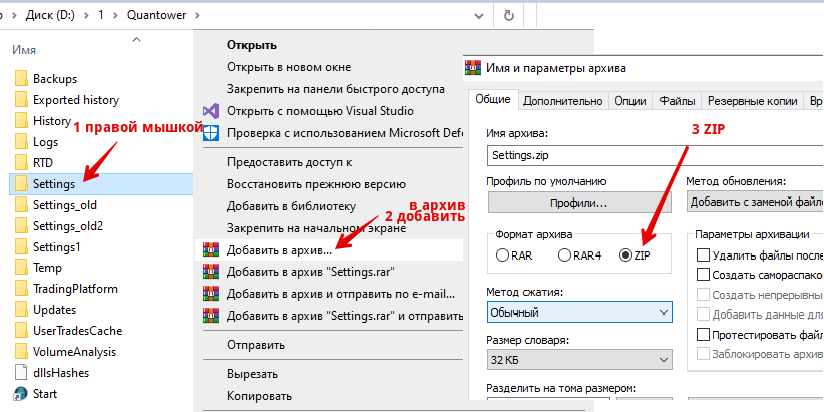This screenshot has width=824, height=412.
Task: Click the Visual Studio icon in context menu
Action: pos(210,111)
